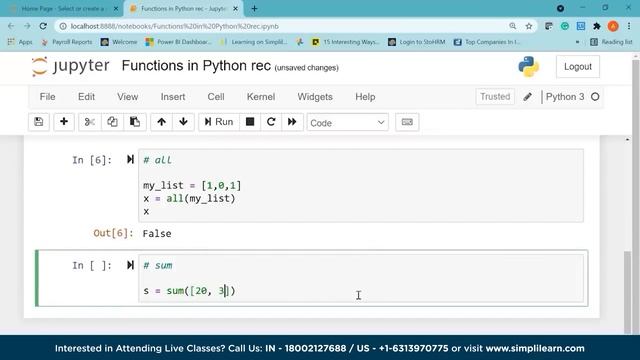Viewport: 640px width, 360px height.
Task: Open the Payroll Reports bookmark
Action: [67, 42]
